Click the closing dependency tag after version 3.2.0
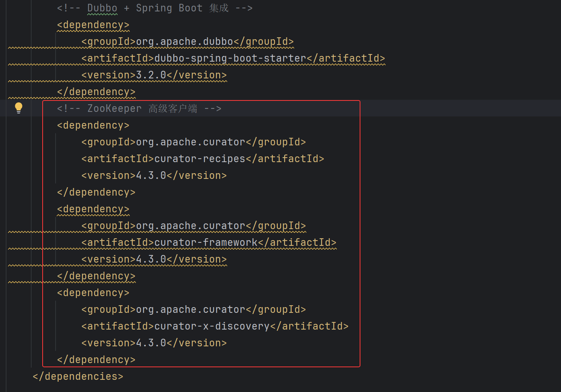Screen dimensions: 561x392 point(96,91)
